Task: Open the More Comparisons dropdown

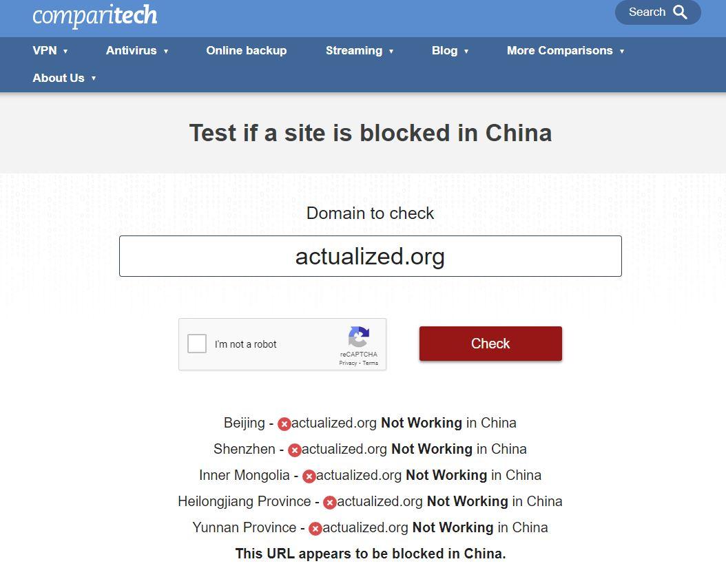Action: point(566,50)
